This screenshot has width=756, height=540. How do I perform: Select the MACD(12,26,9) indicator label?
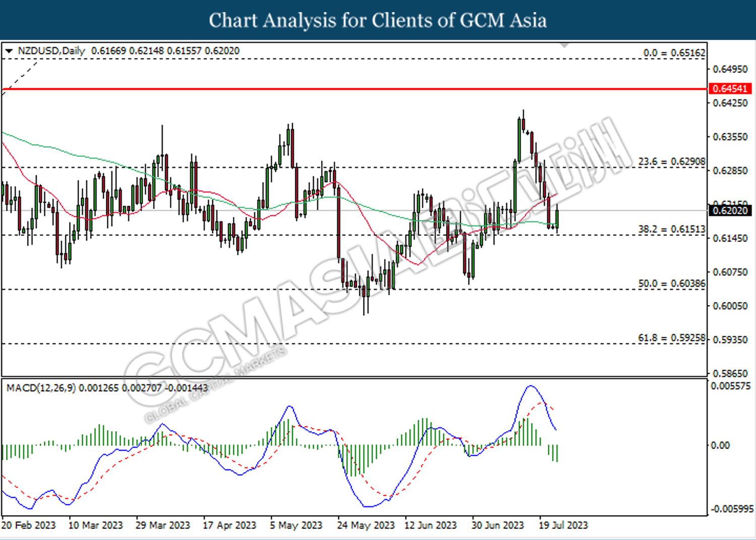[41, 388]
